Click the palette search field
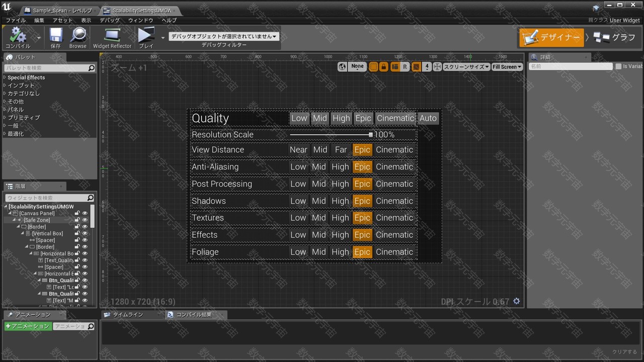644x362 pixels. click(x=49, y=68)
